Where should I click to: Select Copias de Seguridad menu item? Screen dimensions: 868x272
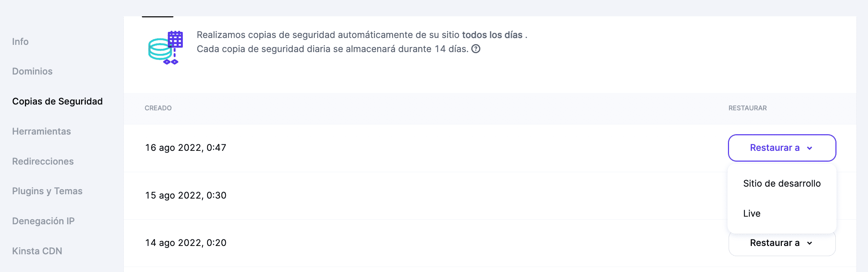pyautogui.click(x=57, y=101)
